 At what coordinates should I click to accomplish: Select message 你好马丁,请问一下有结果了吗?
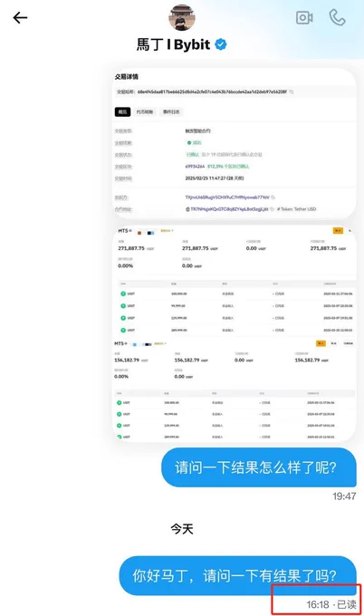coord(237,575)
